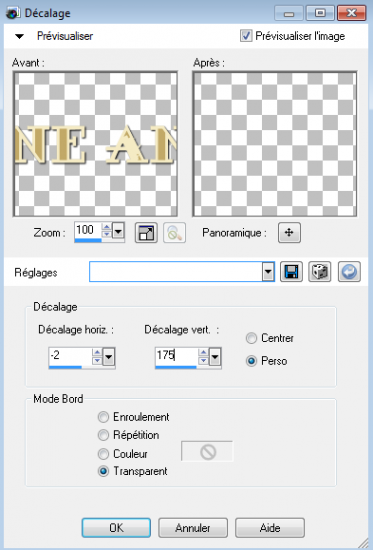Choose the Enroulement edge mode
The image size is (373, 550).
(103, 417)
